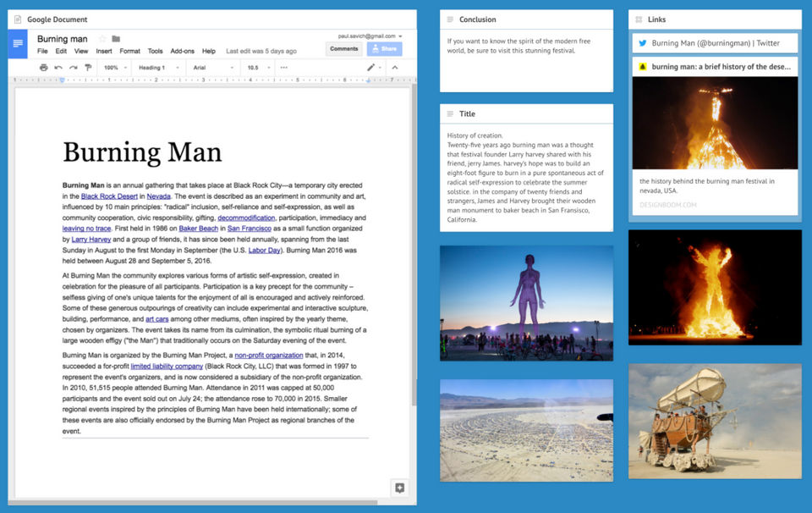Screen dimensions: 812x513
Task: Follow the non-profit organization link
Action: tap(269, 356)
